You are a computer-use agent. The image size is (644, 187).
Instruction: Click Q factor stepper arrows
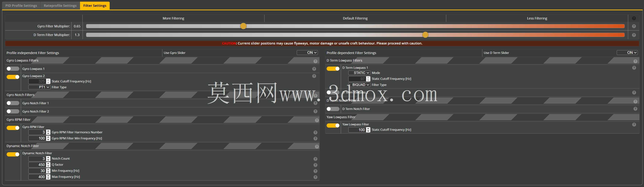(48, 165)
